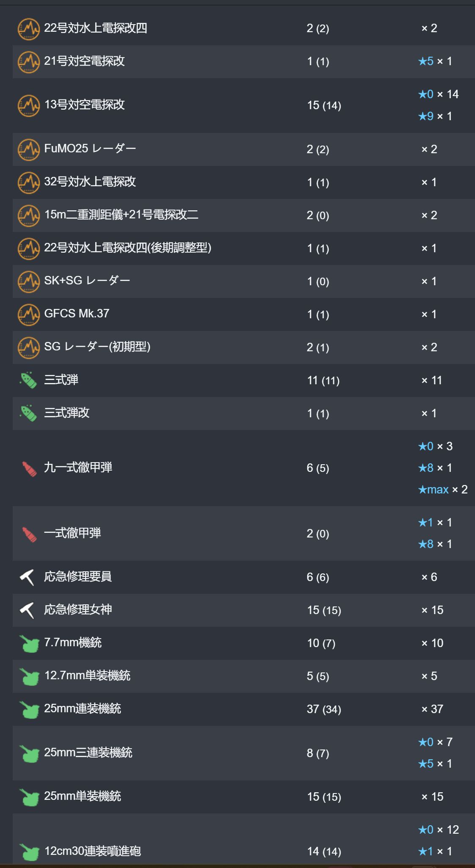Click the 37 (34) count for 25mm連装機銃
The width and height of the screenshot is (475, 868).
(x=324, y=709)
